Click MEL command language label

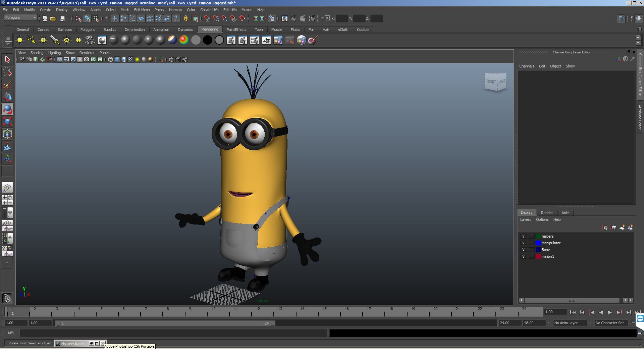(11, 333)
